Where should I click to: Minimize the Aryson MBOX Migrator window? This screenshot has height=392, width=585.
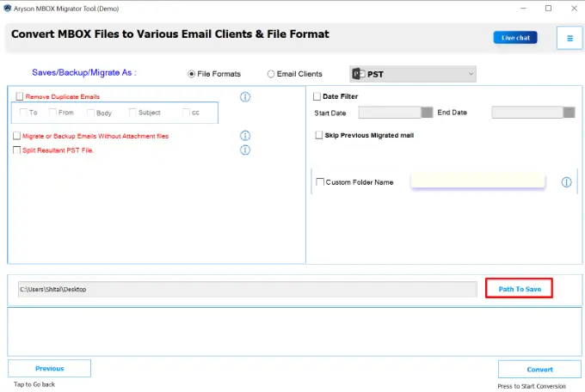[x=523, y=9]
